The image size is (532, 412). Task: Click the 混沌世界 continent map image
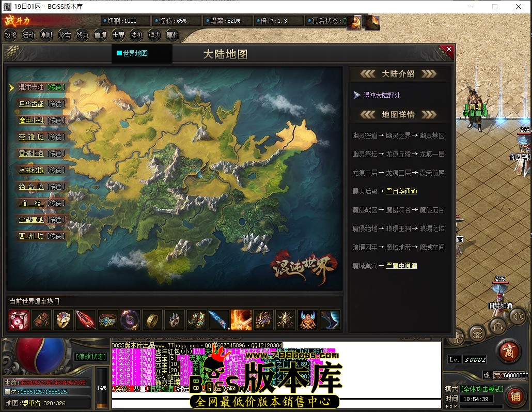[175, 178]
